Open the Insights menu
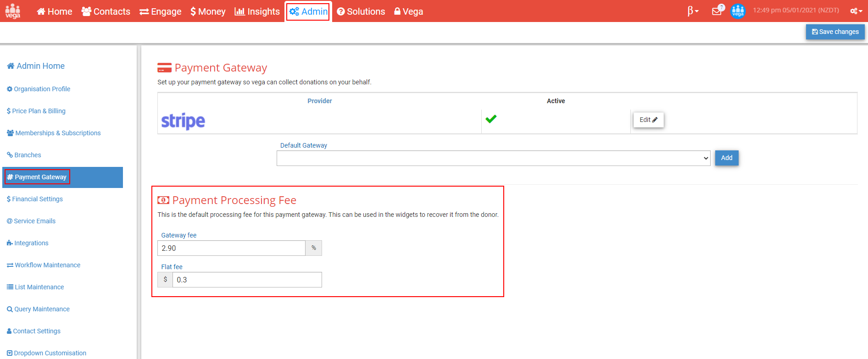 (257, 11)
